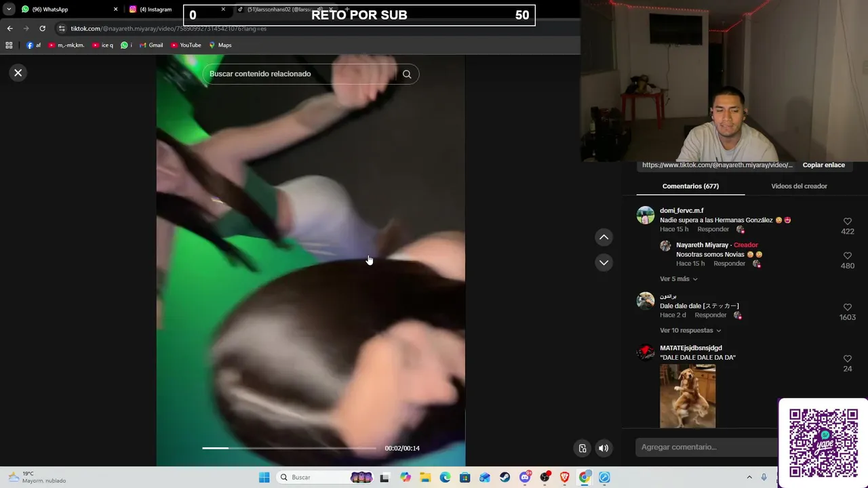Viewport: 868px width, 488px height.
Task: Click the microphone icon in system tray
Action: click(764, 477)
